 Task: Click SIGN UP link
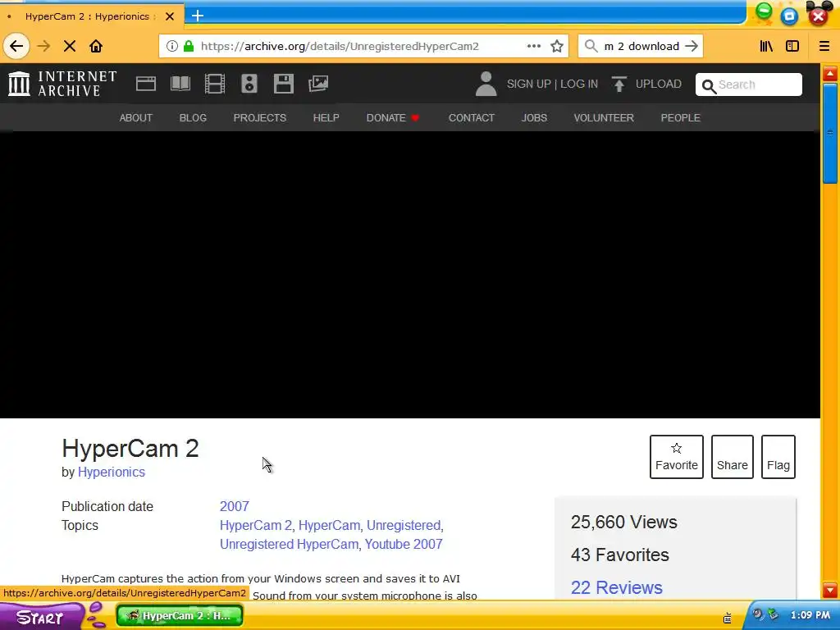pyautogui.click(x=529, y=84)
